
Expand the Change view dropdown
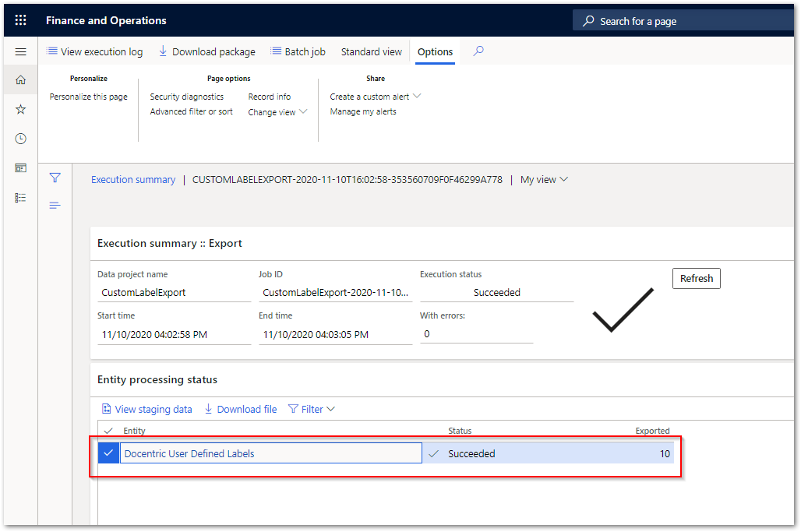pyautogui.click(x=303, y=111)
